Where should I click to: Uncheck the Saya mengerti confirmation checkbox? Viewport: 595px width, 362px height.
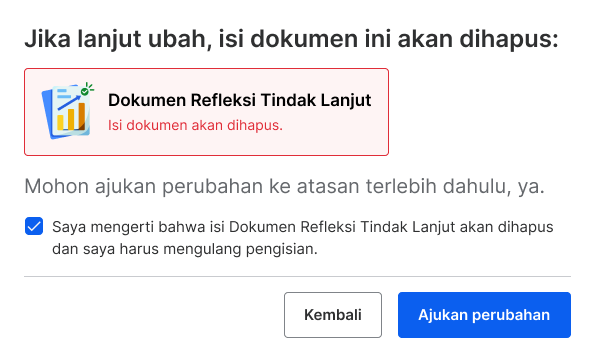[34, 227]
